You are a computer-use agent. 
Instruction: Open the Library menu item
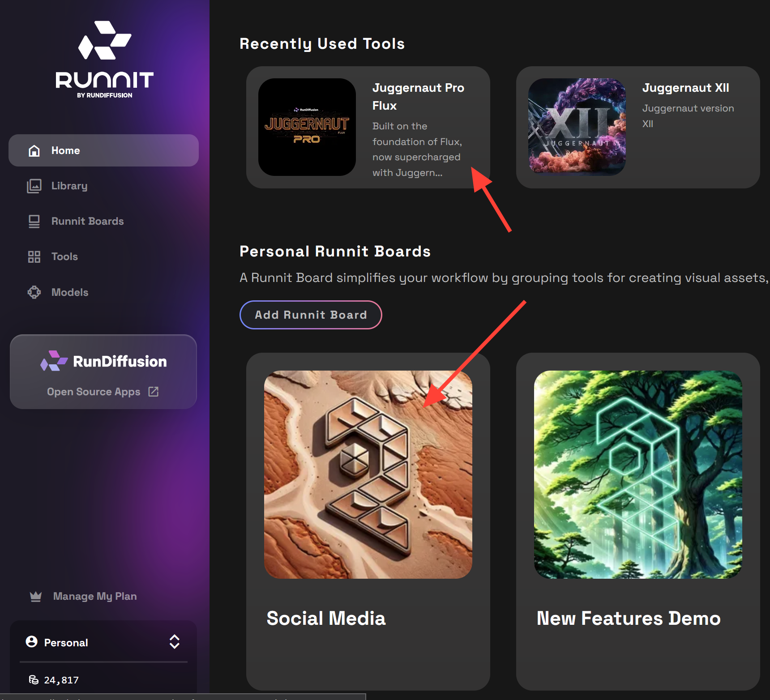69,186
